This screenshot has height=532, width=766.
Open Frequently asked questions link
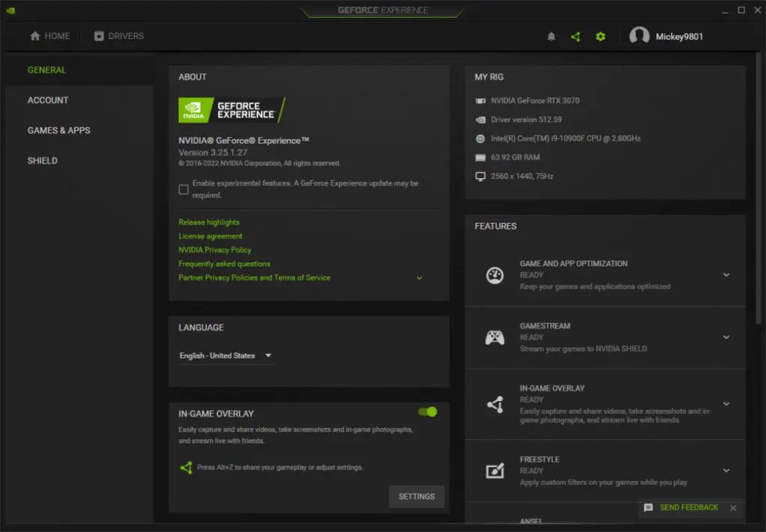(x=224, y=264)
